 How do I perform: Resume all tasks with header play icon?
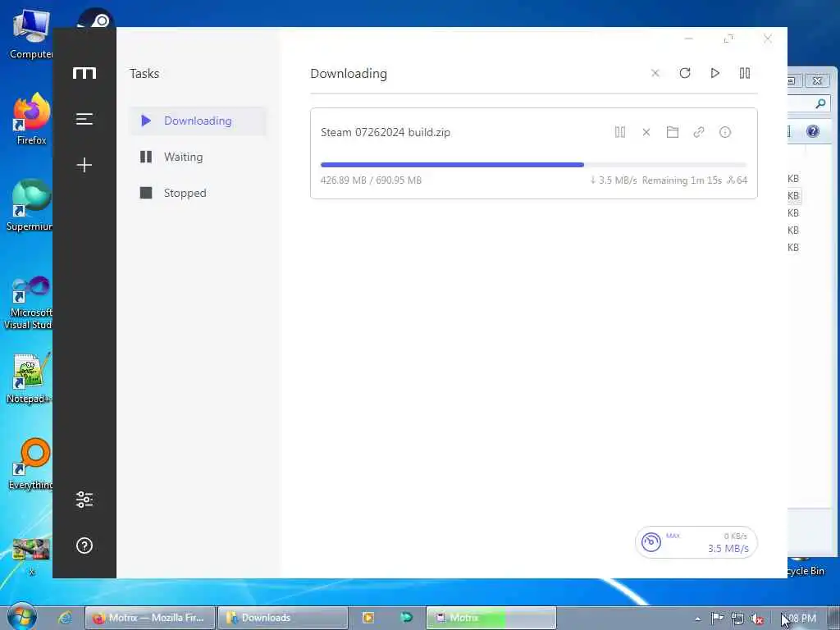[x=714, y=73]
